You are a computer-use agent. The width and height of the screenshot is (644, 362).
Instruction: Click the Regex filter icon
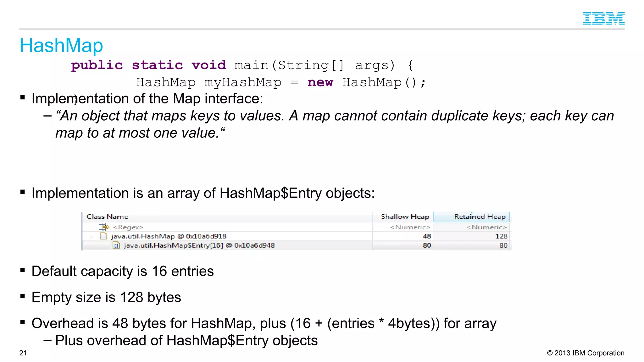[x=104, y=227]
